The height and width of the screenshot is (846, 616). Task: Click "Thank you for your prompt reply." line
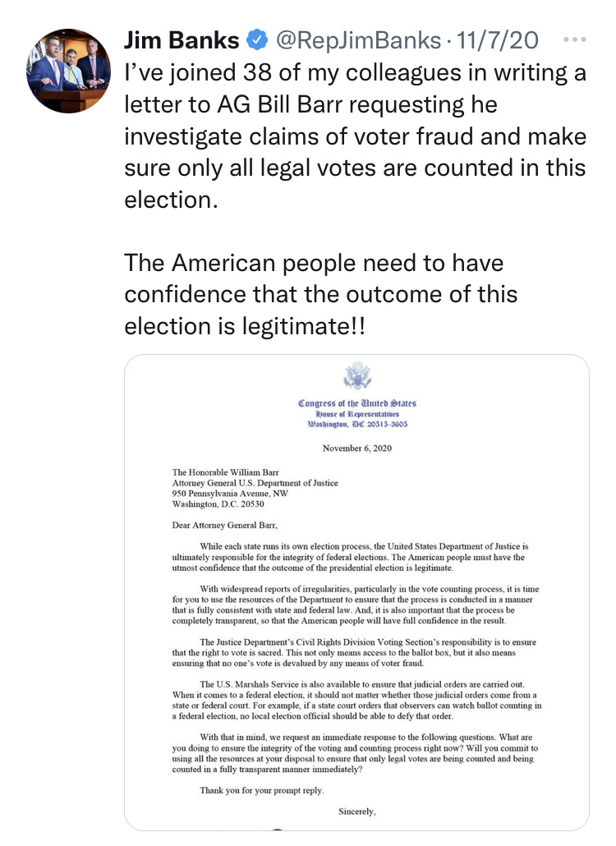click(262, 790)
